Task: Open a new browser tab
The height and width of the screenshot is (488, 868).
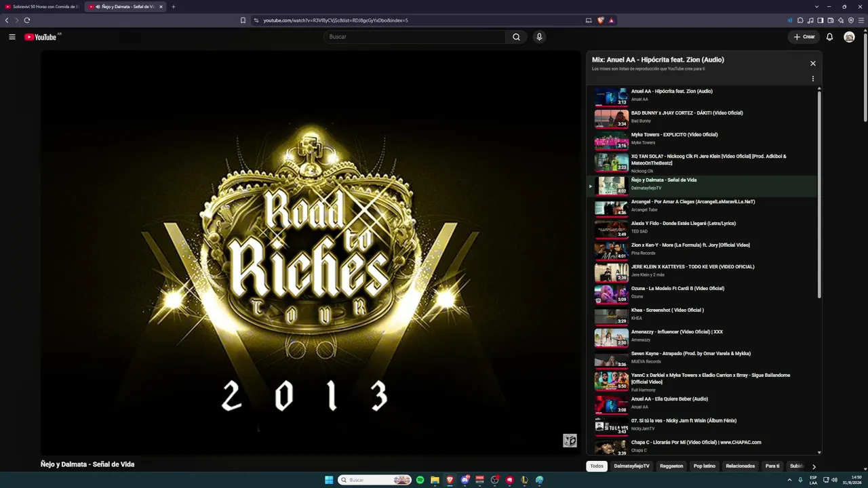Action: point(173,7)
